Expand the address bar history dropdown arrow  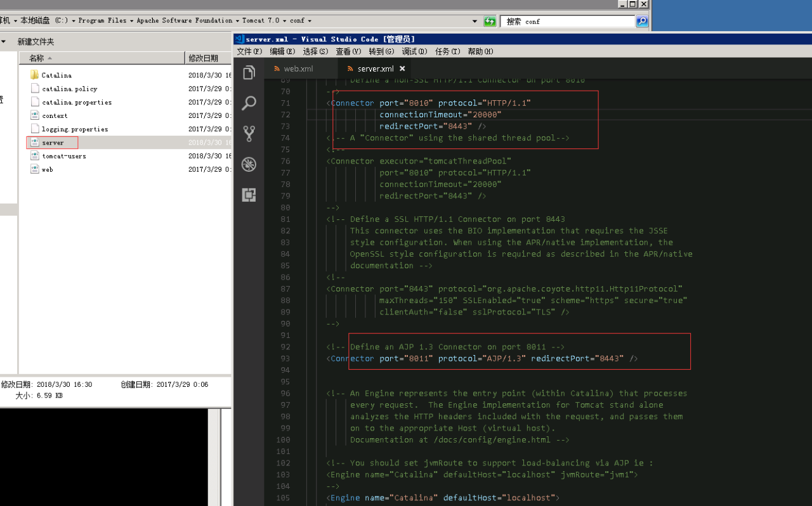click(x=475, y=21)
